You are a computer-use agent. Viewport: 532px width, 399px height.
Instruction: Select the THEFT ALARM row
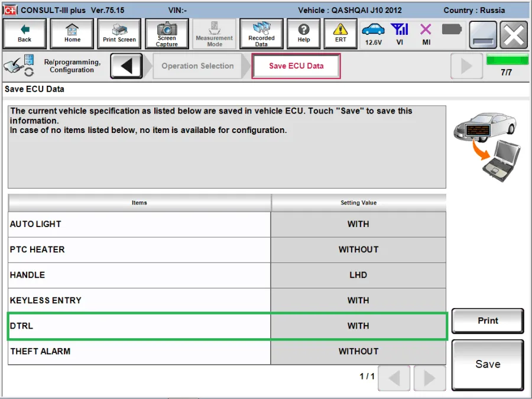click(227, 352)
